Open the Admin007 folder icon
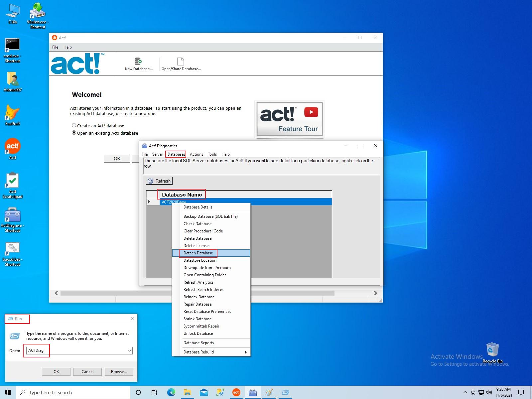Viewport: 532px width, 399px height. click(13, 82)
